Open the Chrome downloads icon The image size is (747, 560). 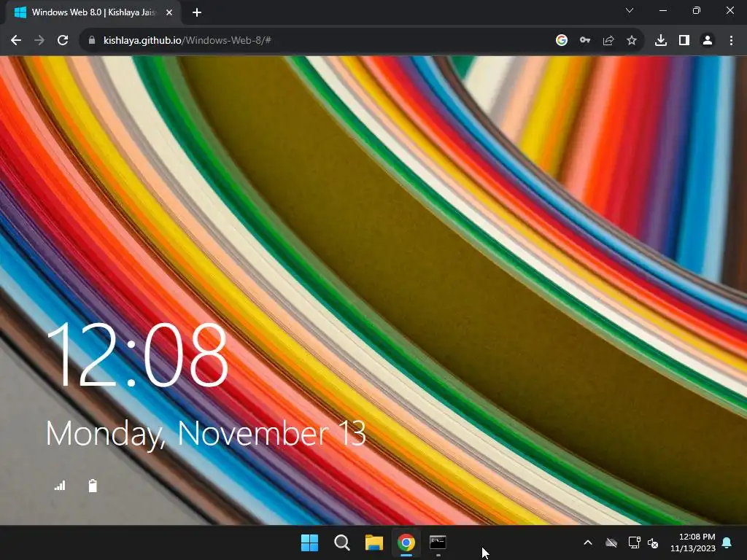pos(661,41)
